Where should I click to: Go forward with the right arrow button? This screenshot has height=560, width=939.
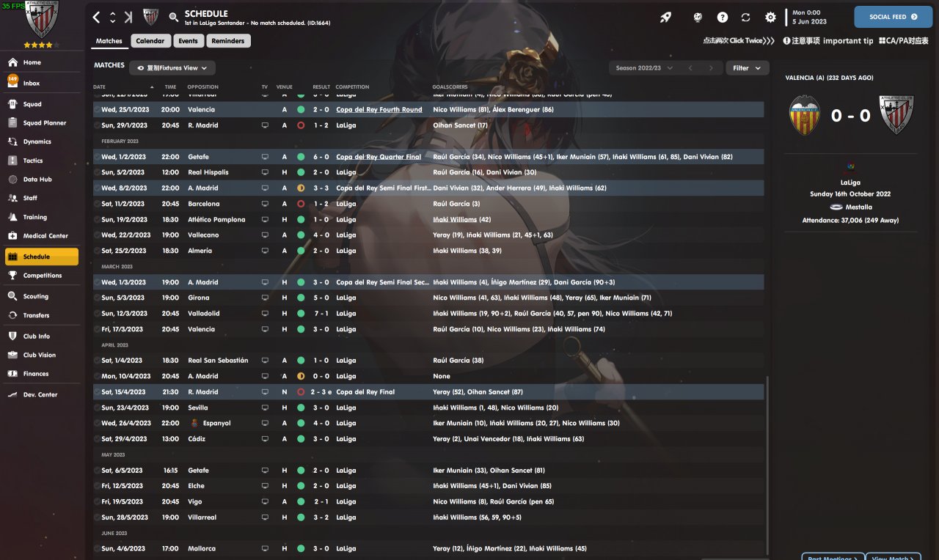pos(128,17)
